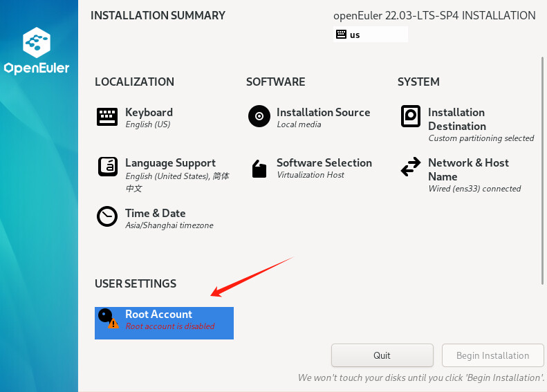Click the us keyboard layout indicator

click(x=371, y=34)
